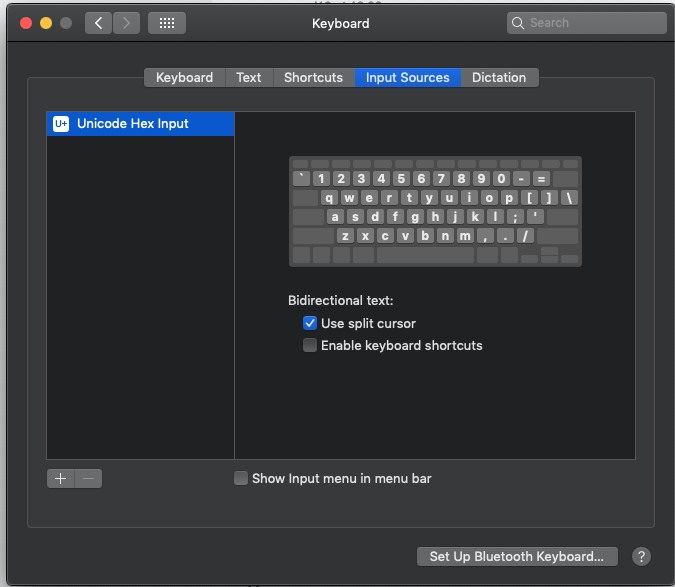Click the search magnifier icon

click(519, 23)
